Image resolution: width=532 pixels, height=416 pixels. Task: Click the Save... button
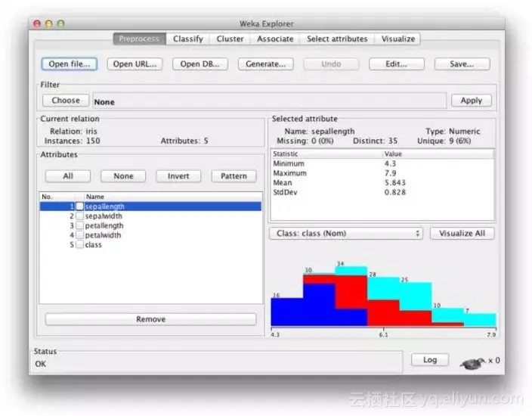[462, 64]
